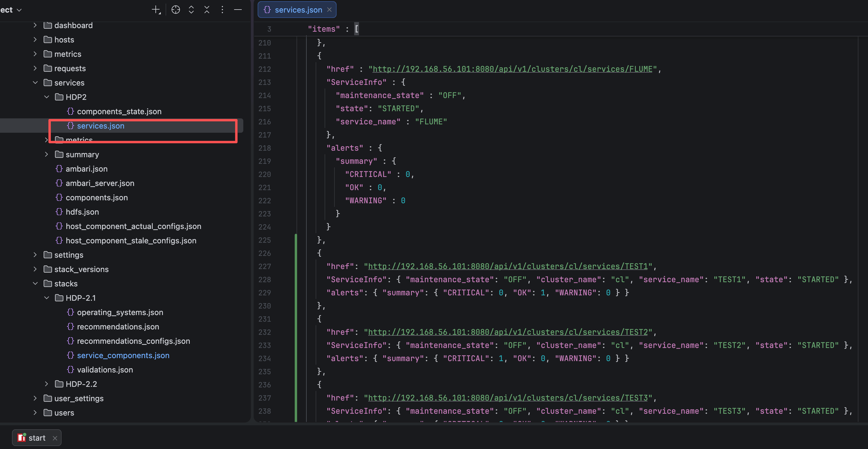868x449 pixels.
Task: Click Select Opened File crosshair icon
Action: click(175, 10)
